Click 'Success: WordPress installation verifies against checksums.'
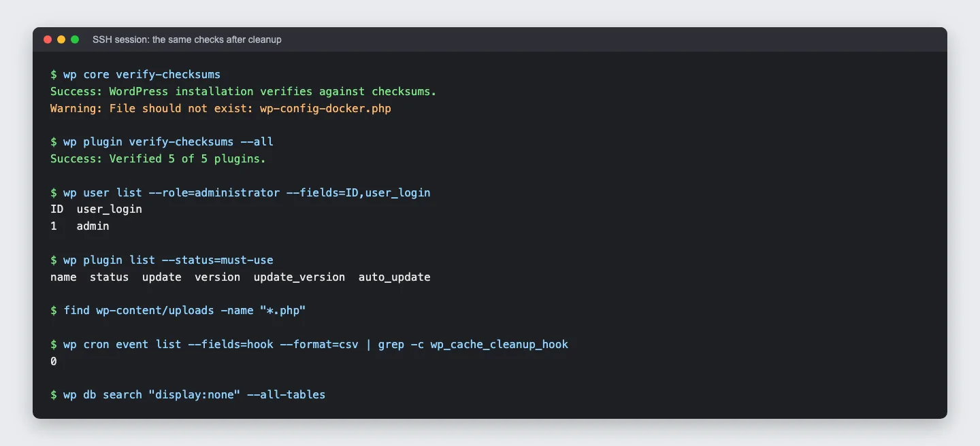The width and height of the screenshot is (980, 446). tap(244, 91)
